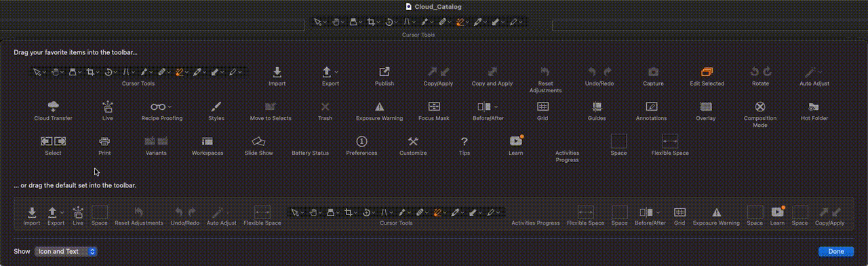Click the orange Edit Selected icon
The image size is (868, 266).
(707, 71)
